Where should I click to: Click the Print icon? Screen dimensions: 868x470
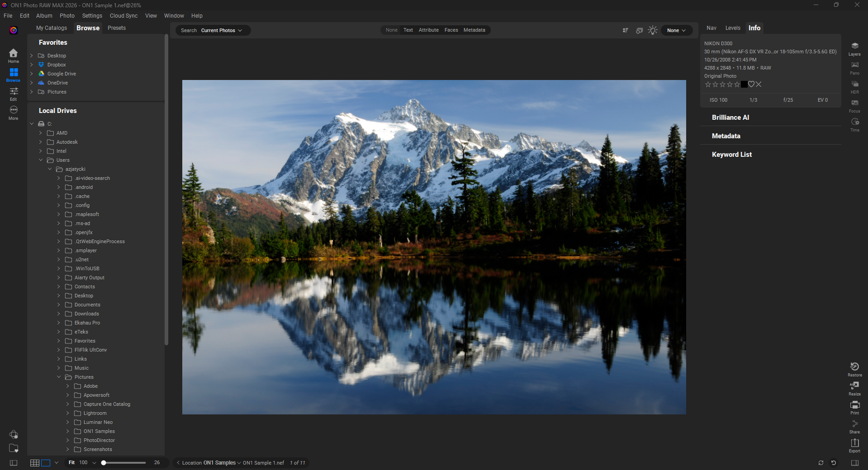point(854,407)
